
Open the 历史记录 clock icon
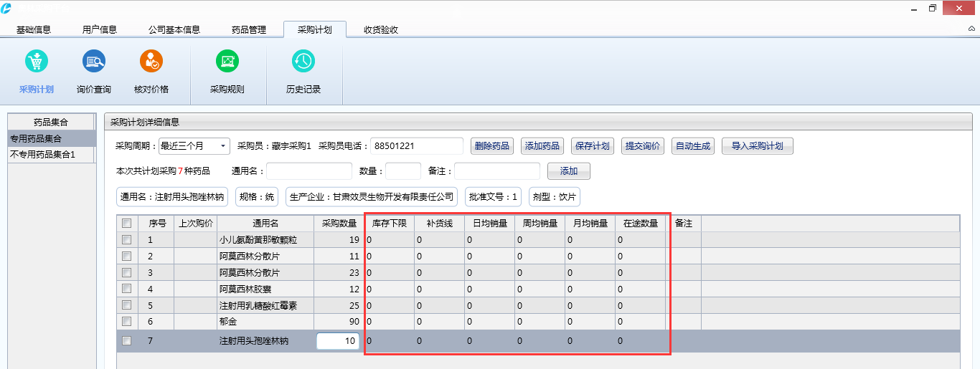click(x=303, y=62)
